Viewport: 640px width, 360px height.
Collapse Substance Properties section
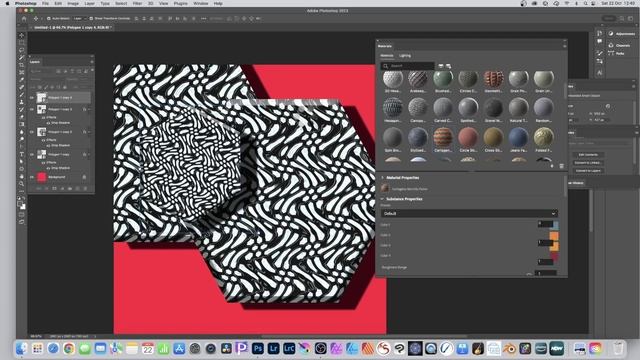tap(382, 199)
